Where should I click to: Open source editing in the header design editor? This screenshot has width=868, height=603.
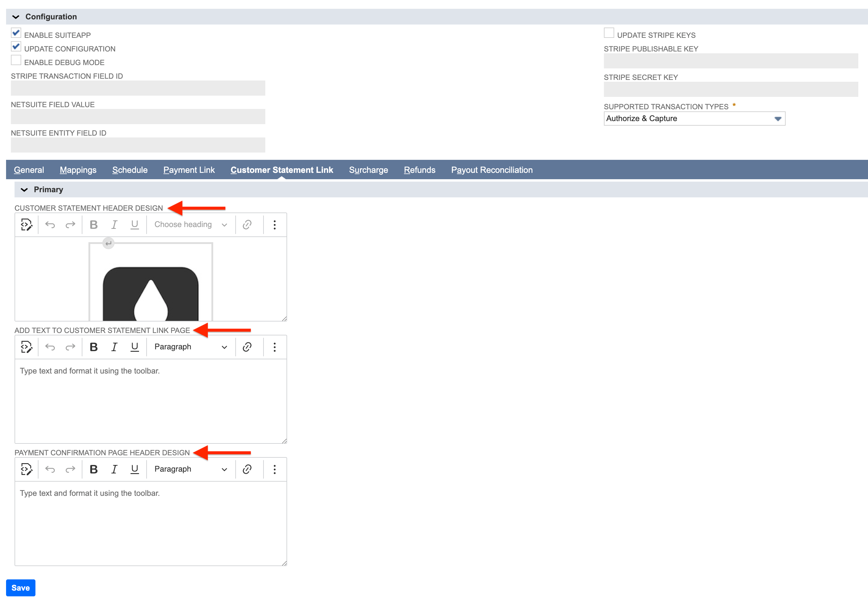(26, 224)
